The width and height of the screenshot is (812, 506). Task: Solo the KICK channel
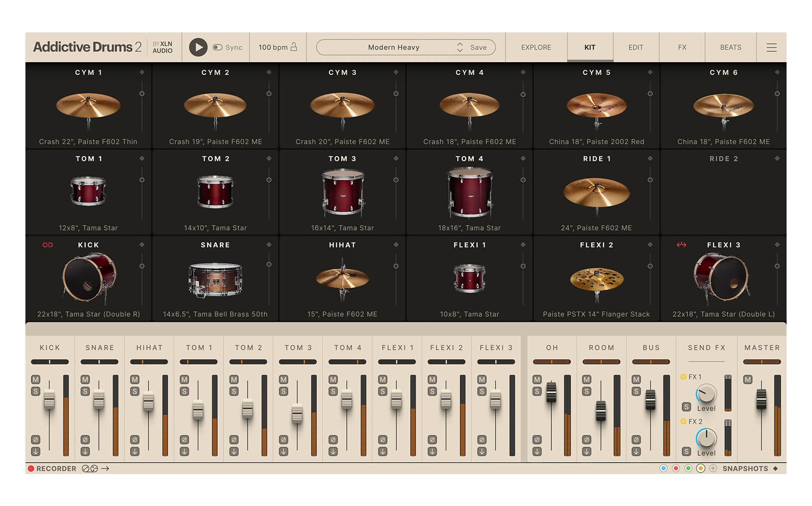35,391
